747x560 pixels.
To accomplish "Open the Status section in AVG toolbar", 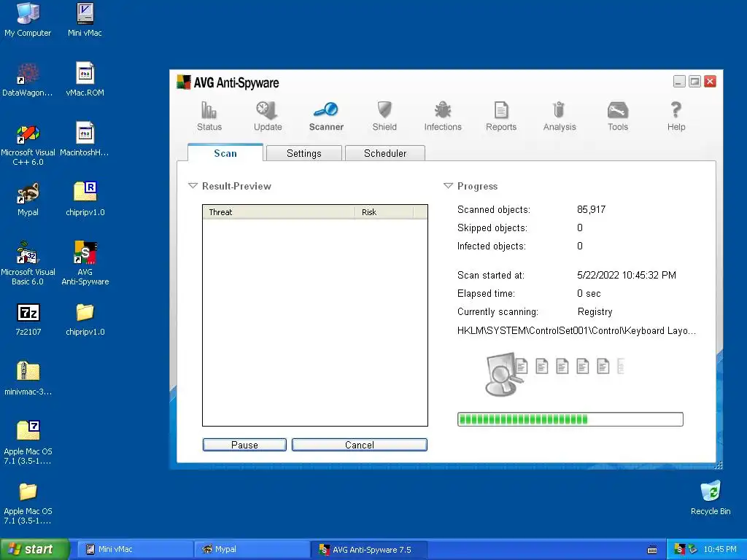I will point(209,116).
